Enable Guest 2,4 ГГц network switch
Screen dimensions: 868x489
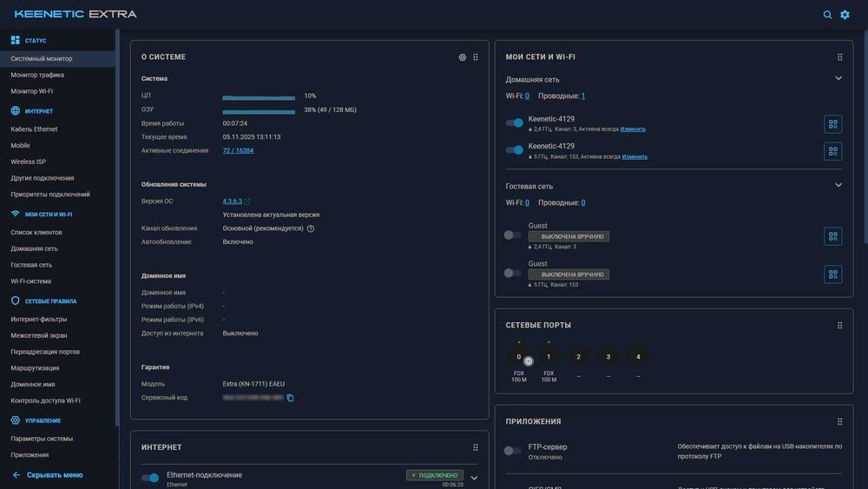click(513, 235)
